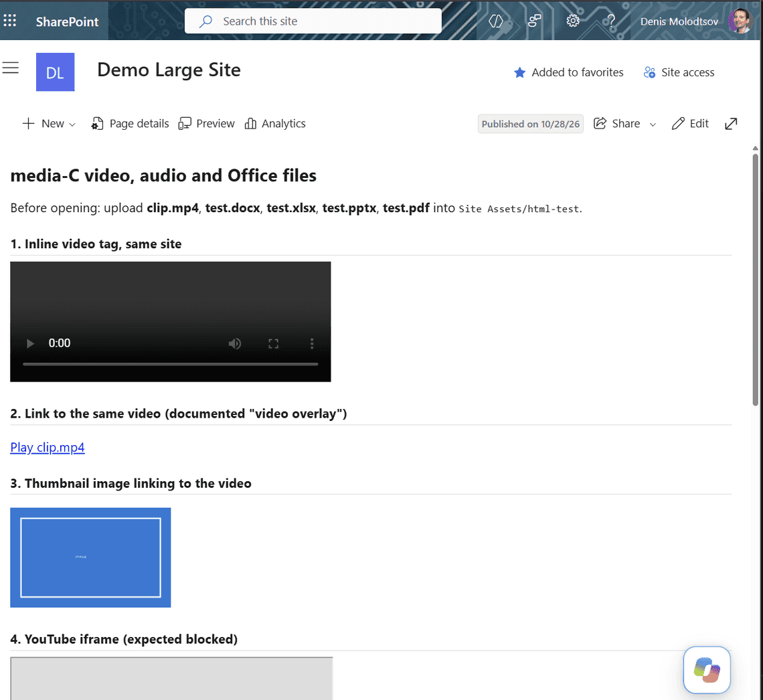Expand content with diagonal arrows icon

pos(731,124)
